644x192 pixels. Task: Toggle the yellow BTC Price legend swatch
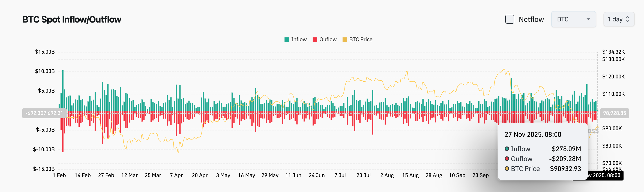tap(345, 40)
